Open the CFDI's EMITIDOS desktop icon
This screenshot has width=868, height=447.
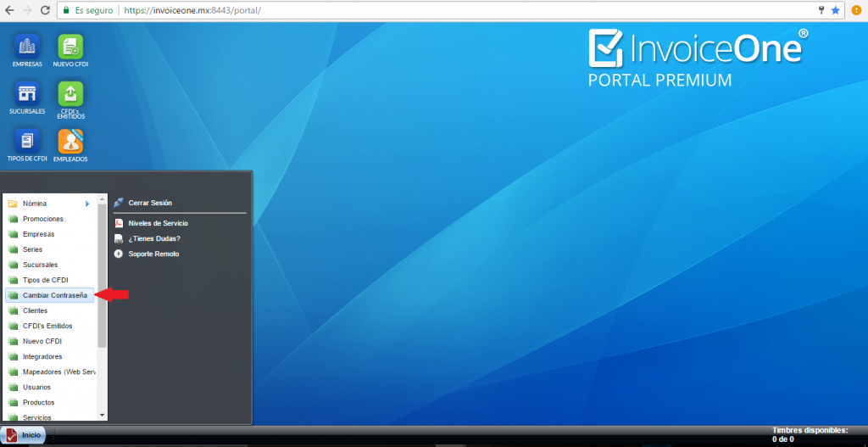[x=70, y=100]
